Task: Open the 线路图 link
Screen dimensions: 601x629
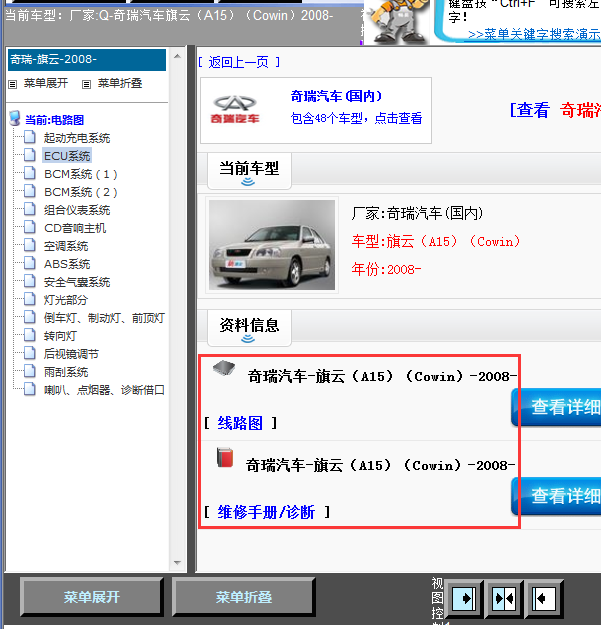Action: [x=240, y=423]
